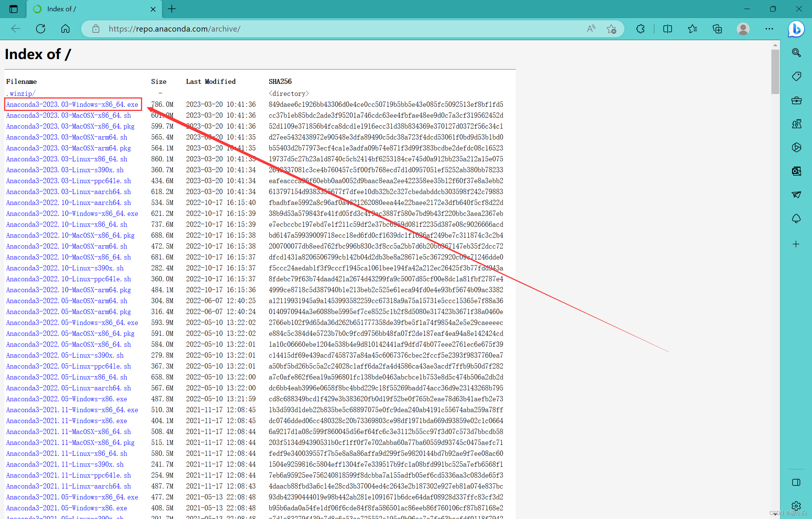Download Anaconda3-2022.05-Windows-x86_64.exe

pos(72,323)
